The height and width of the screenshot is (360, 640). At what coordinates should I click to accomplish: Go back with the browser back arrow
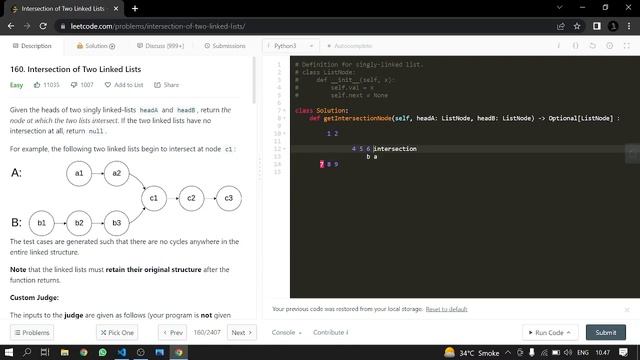[x=11, y=26]
